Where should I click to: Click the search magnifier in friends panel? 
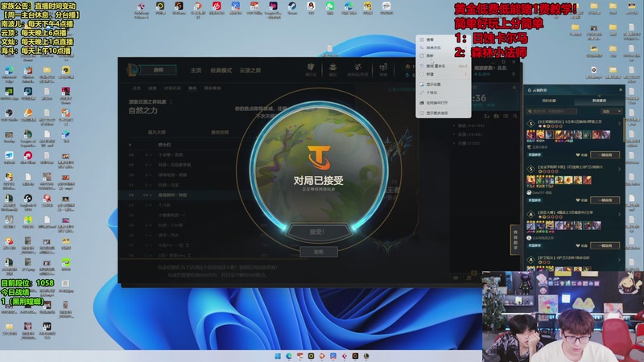515,116
